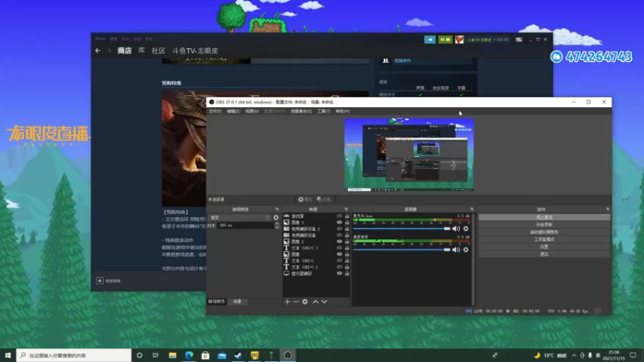Toggle visibility of 视频捕获设备 2 source
The height and width of the screenshot is (362, 644).
click(x=339, y=229)
